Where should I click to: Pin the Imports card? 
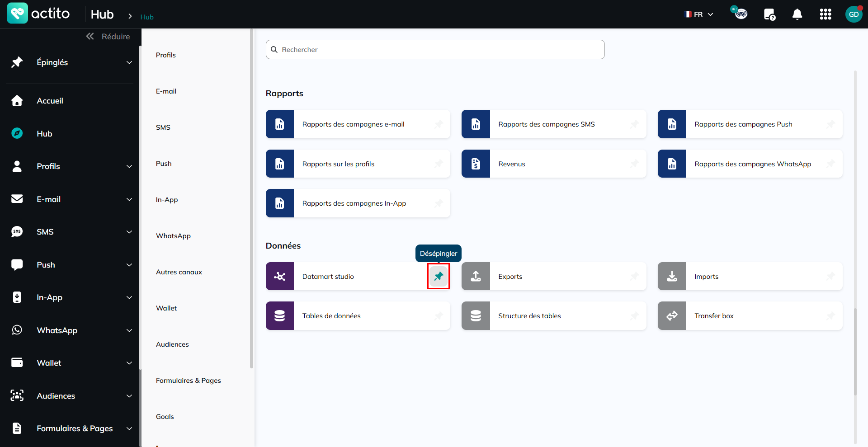point(831,276)
